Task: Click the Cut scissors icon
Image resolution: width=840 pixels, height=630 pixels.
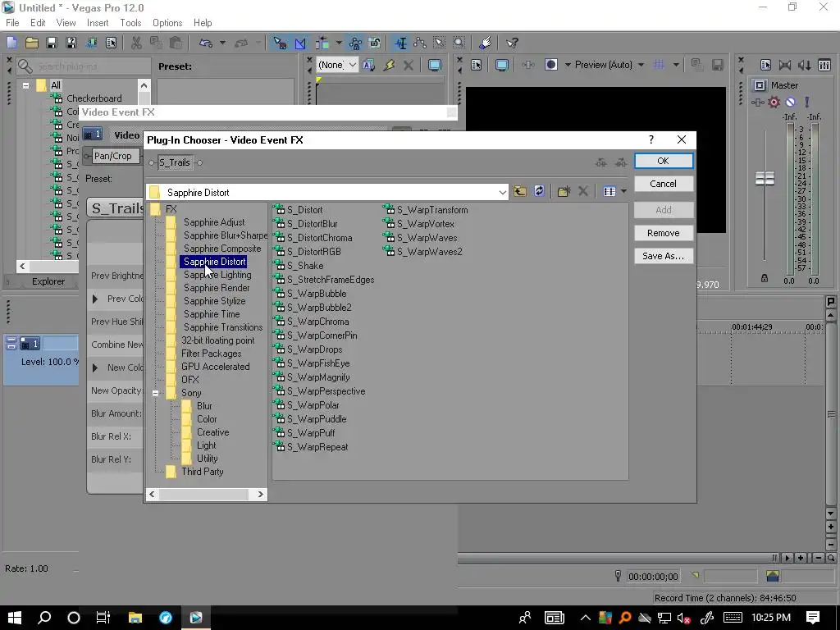Action: [x=136, y=43]
